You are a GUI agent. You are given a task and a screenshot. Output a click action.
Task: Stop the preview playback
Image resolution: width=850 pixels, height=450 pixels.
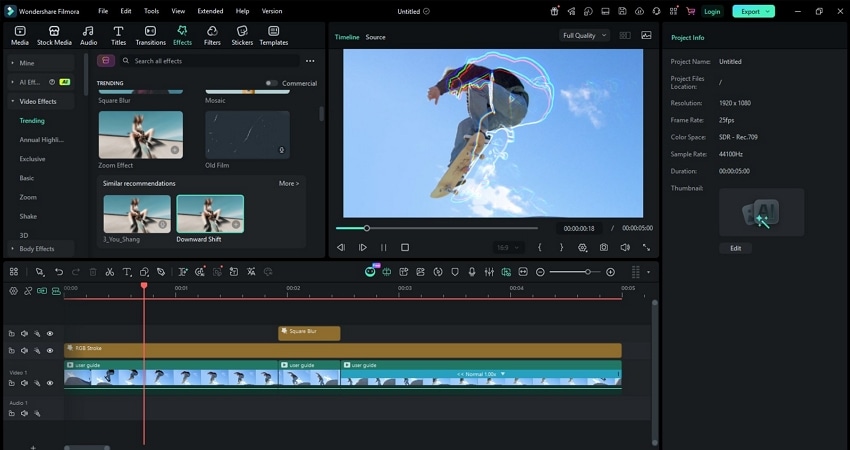click(404, 247)
